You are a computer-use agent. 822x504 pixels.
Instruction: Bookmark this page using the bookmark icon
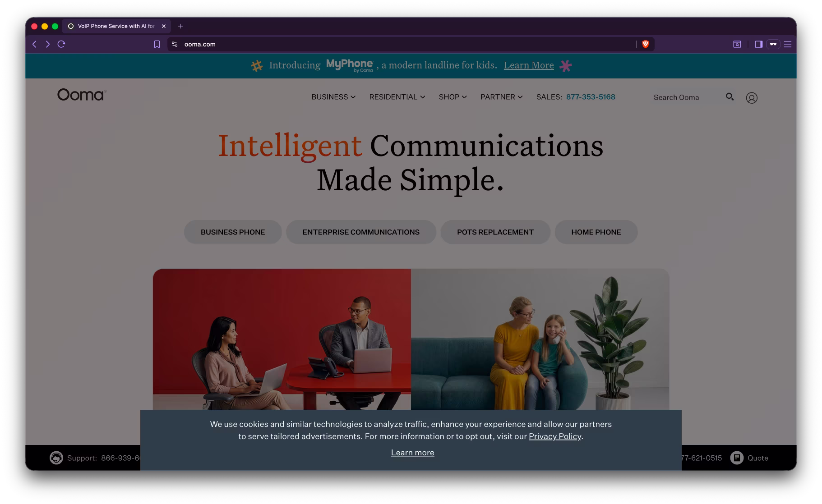click(157, 44)
